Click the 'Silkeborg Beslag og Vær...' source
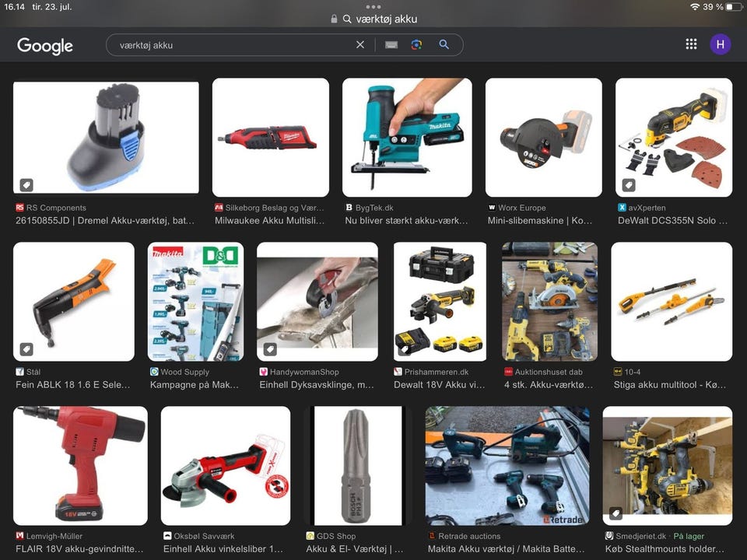This screenshot has width=747, height=560. pyautogui.click(x=275, y=208)
